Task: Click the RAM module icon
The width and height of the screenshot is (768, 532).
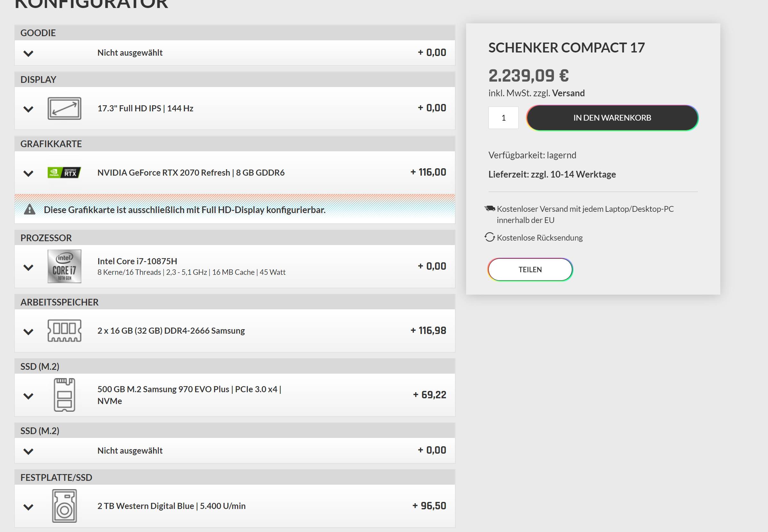Action: click(64, 331)
